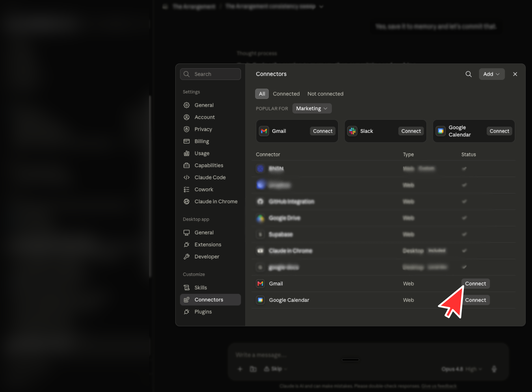Open the Add dropdown
Viewport: 532px width, 392px height.
tap(492, 74)
